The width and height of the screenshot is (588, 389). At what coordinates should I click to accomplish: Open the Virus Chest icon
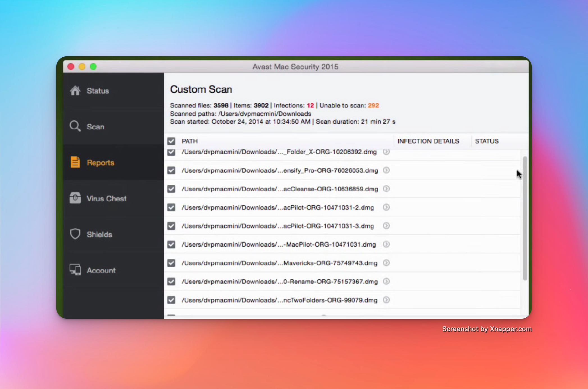pos(75,198)
